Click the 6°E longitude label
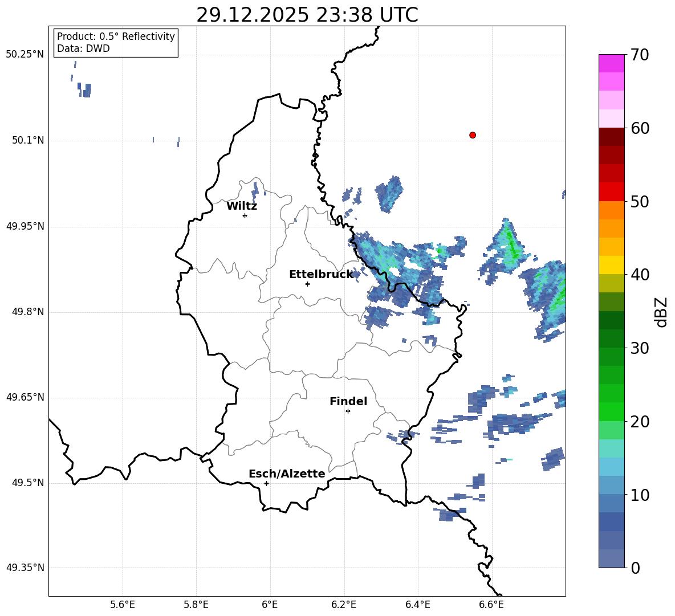This screenshot has height=616, width=675. click(x=270, y=605)
